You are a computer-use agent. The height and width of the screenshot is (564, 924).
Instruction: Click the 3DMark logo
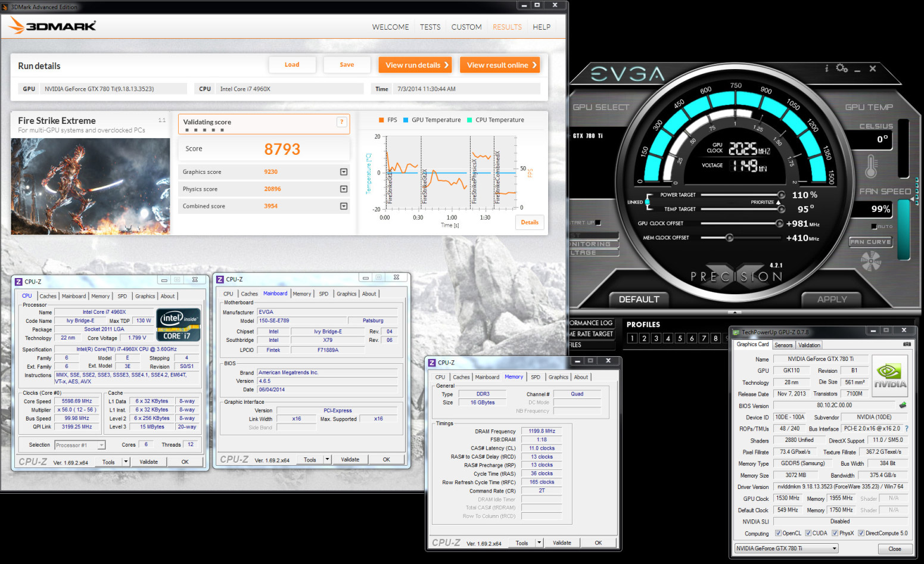point(52,26)
